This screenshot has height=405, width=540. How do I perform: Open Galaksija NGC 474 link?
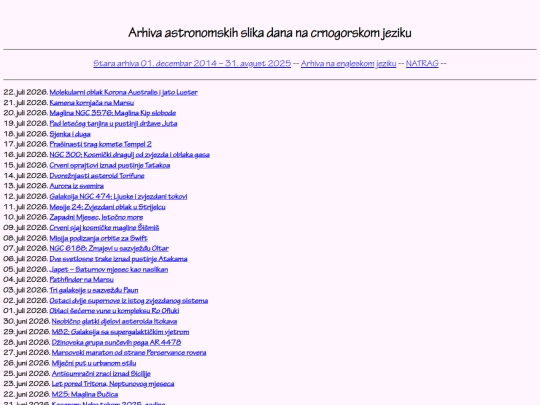tap(118, 196)
